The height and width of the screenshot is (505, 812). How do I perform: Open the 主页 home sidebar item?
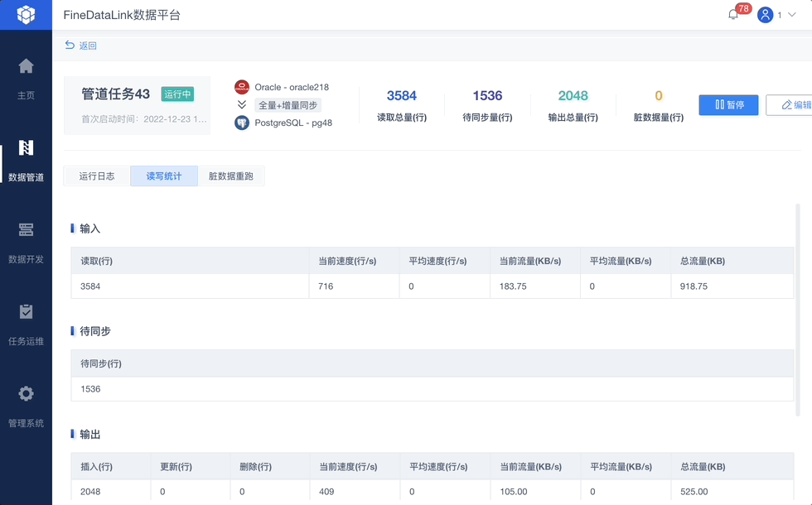point(26,79)
